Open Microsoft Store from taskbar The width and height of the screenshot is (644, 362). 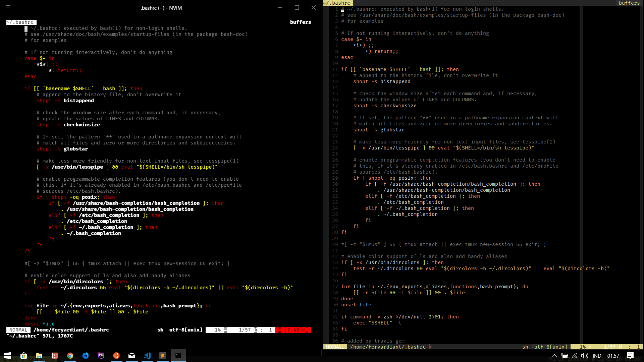[23, 356]
